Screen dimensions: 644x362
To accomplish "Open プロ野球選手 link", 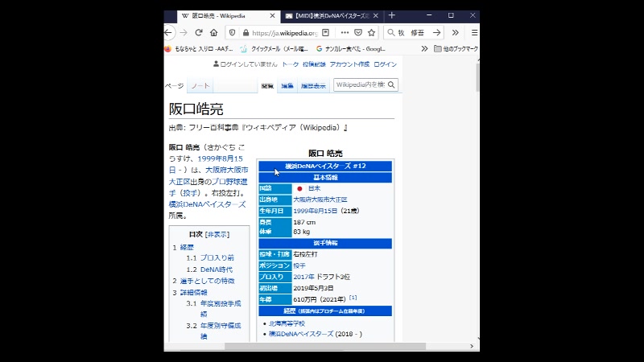I will pyautogui.click(x=229, y=182).
